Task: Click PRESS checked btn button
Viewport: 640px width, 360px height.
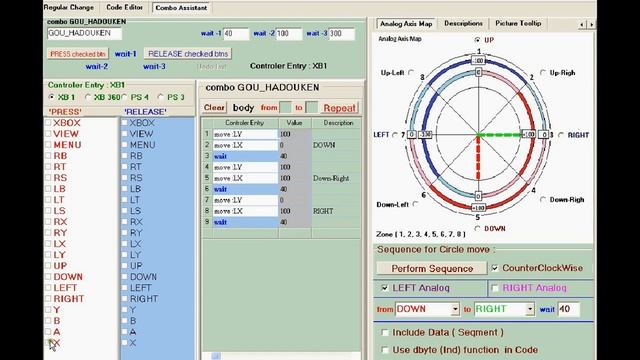Action: (x=78, y=54)
